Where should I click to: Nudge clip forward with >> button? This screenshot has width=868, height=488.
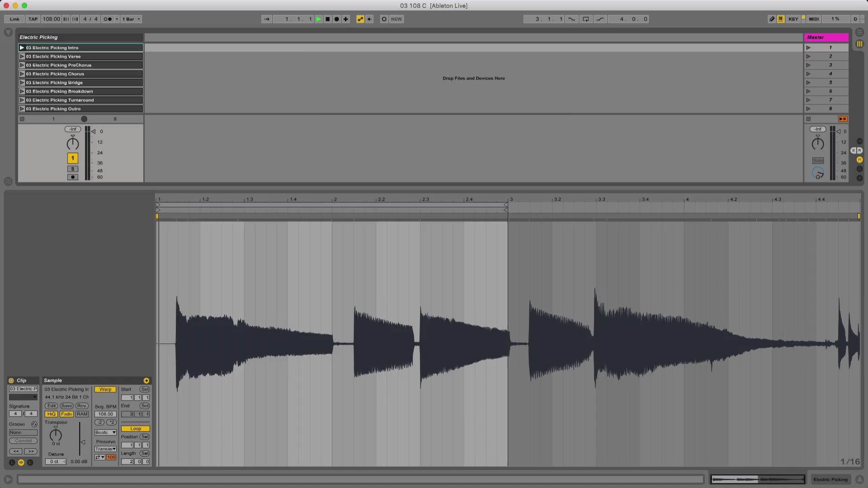(x=30, y=451)
